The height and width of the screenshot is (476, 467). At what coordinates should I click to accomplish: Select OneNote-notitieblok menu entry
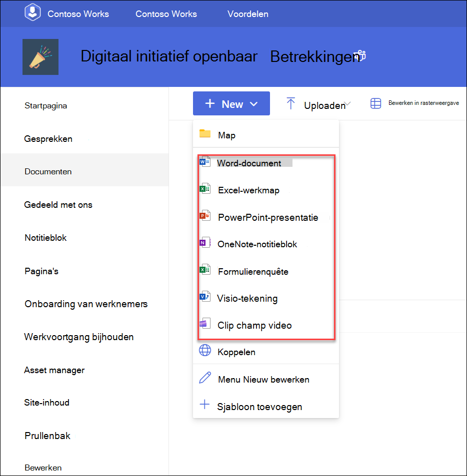[x=266, y=244]
